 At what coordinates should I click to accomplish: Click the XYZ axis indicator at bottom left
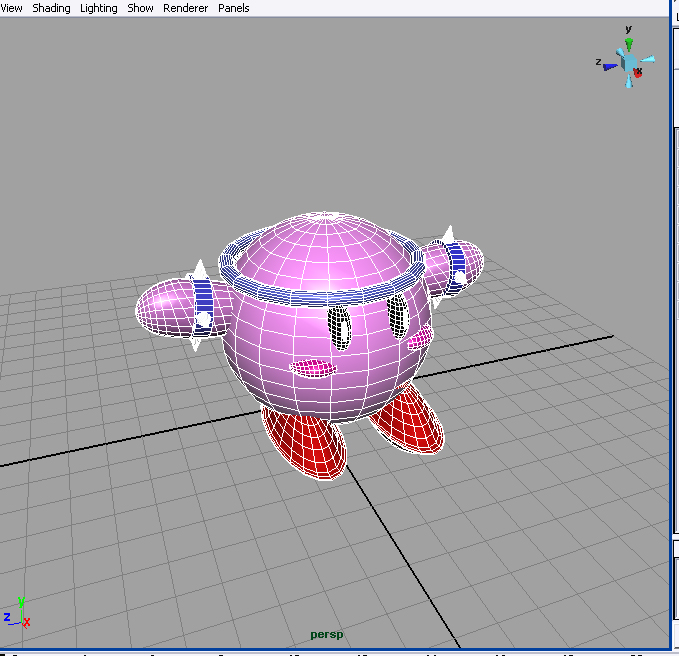17,614
